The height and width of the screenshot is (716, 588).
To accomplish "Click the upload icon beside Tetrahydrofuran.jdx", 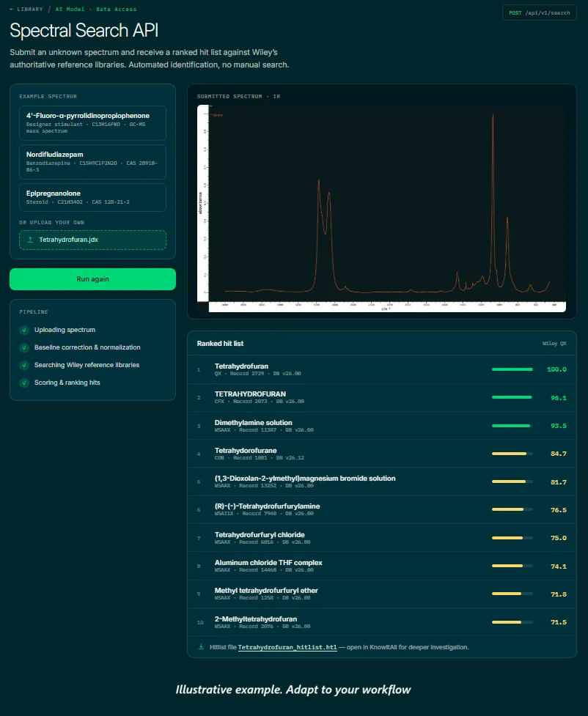I will coord(31,240).
